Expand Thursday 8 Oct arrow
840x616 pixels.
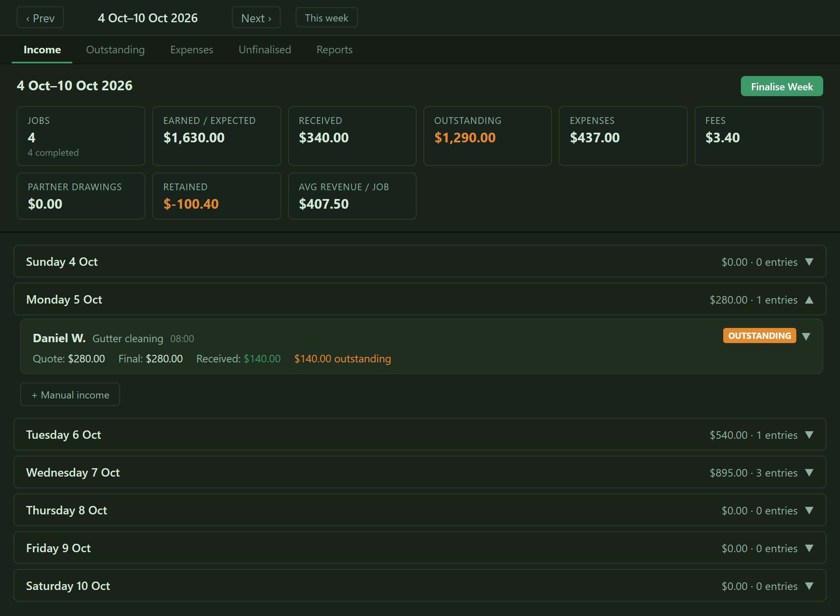809,511
